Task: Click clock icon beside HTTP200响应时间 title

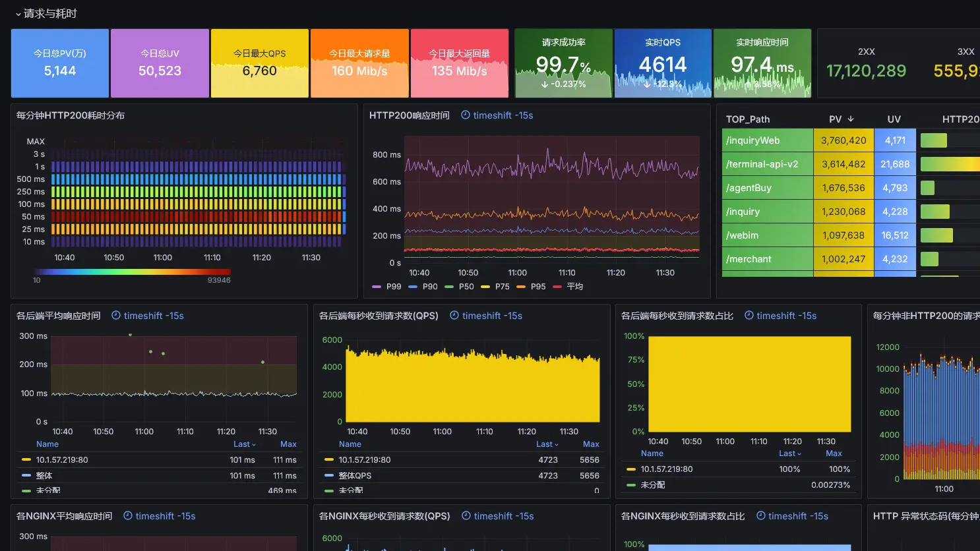Action: pyautogui.click(x=466, y=115)
